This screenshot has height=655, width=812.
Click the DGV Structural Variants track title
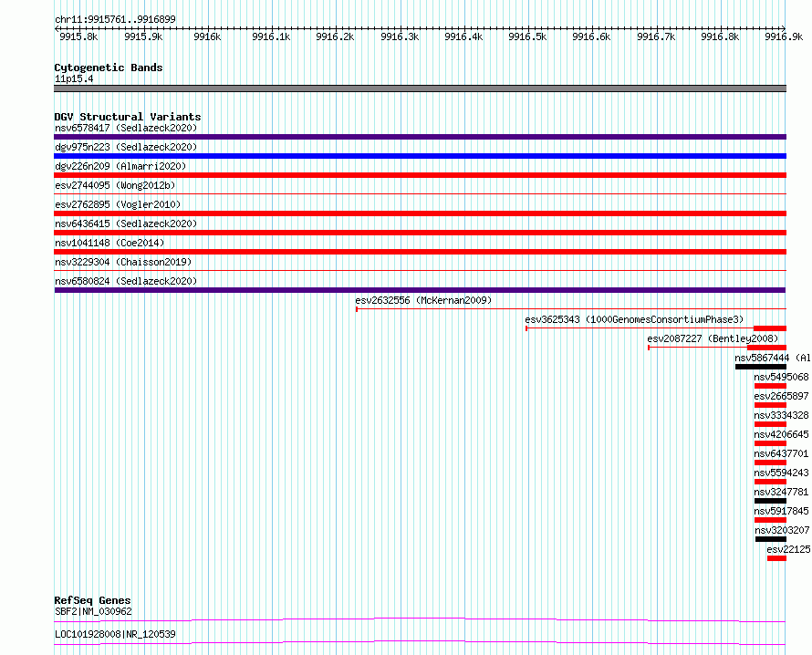(x=128, y=117)
